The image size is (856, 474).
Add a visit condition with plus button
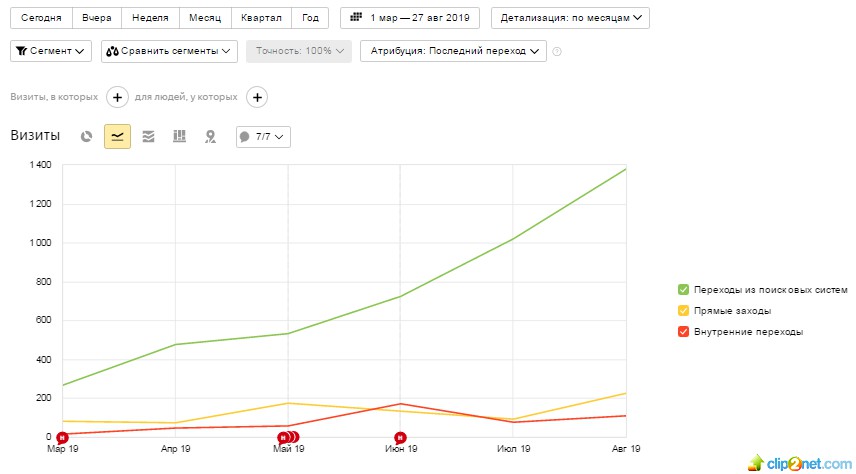[x=117, y=97]
